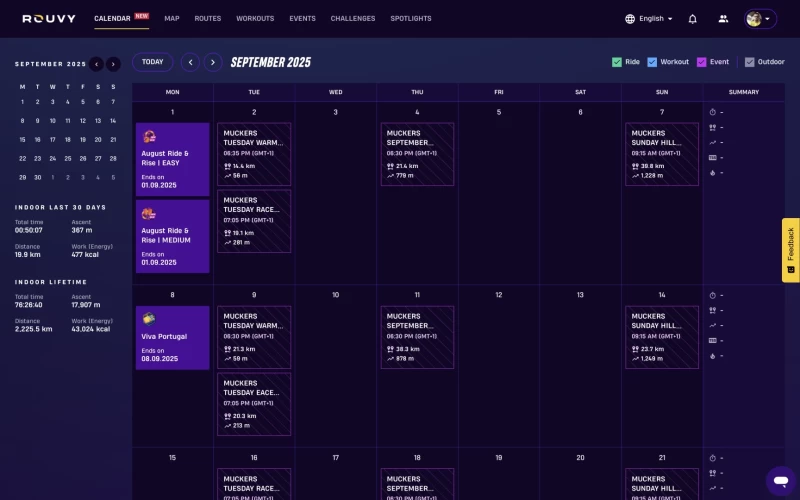Open Muckers Tuesday Warm event on the 9th

[x=254, y=337]
